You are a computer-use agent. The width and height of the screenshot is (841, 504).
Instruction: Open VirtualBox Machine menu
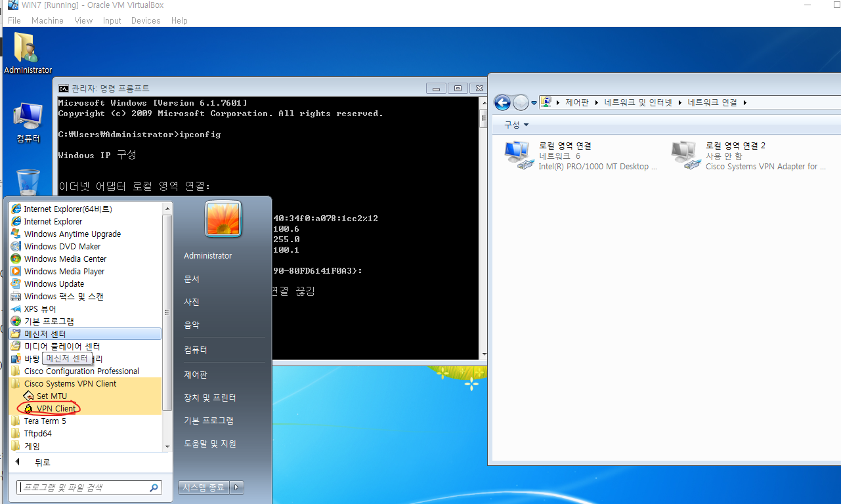click(47, 20)
